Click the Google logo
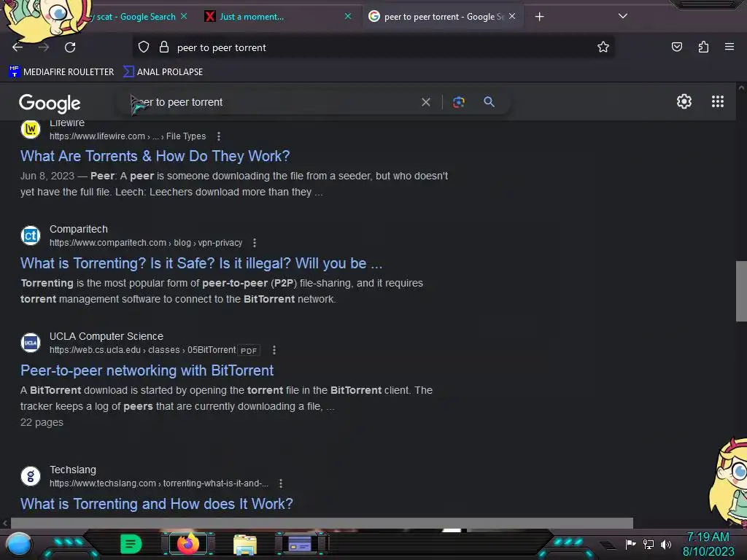The image size is (747, 560). pos(50,103)
